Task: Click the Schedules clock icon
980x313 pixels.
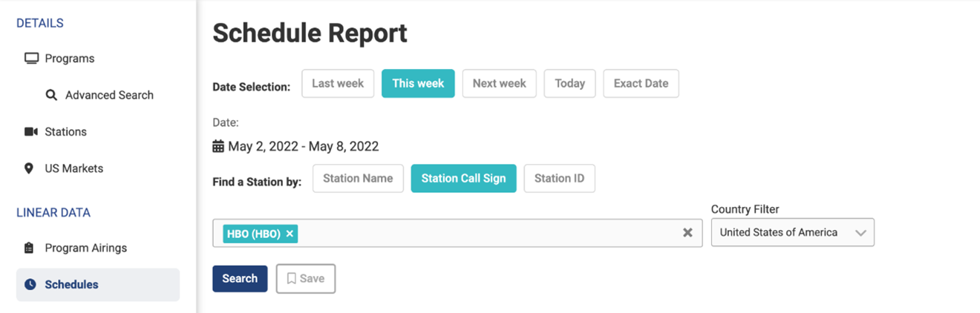Action: [x=30, y=284]
